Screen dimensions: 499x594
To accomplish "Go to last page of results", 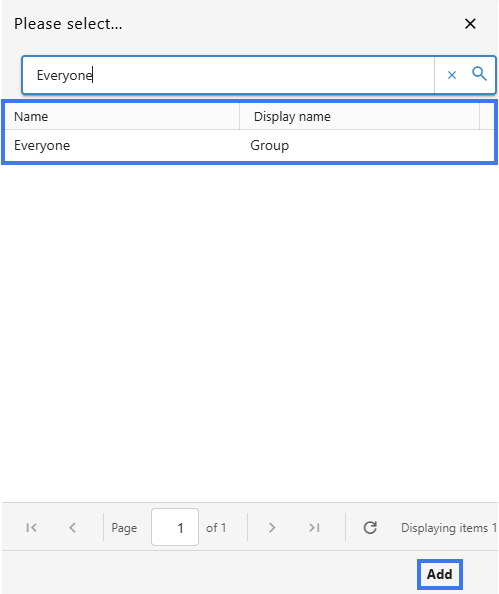I will click(314, 527).
